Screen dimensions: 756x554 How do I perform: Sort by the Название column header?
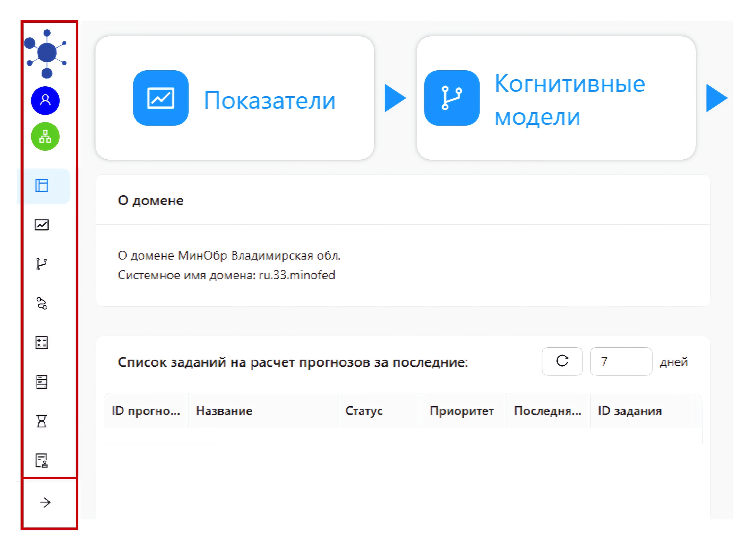tap(224, 411)
